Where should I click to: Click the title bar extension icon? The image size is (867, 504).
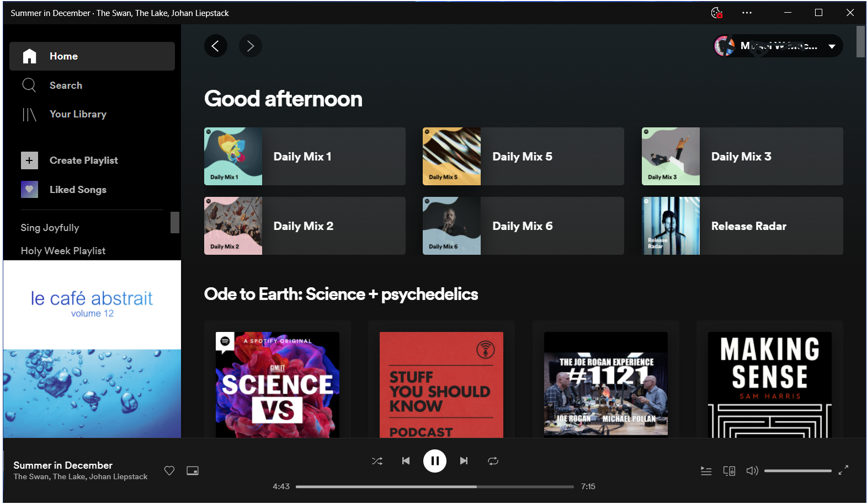click(717, 13)
